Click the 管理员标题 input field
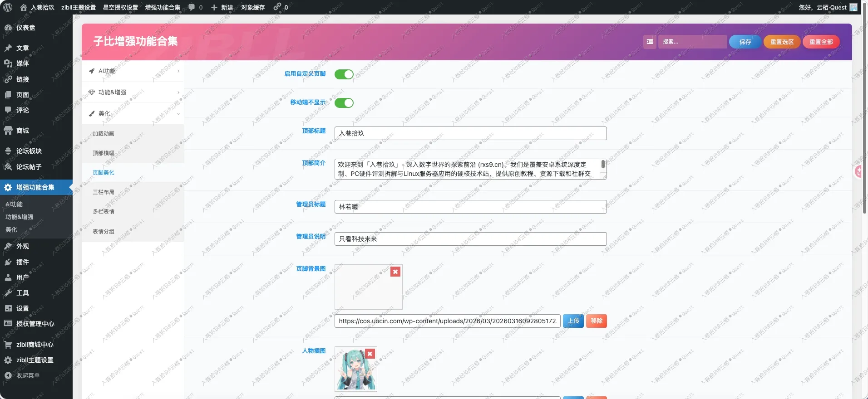 coord(470,207)
